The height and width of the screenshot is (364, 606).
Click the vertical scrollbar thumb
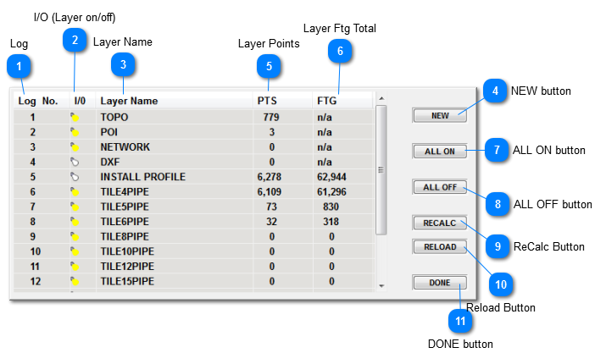381,170
